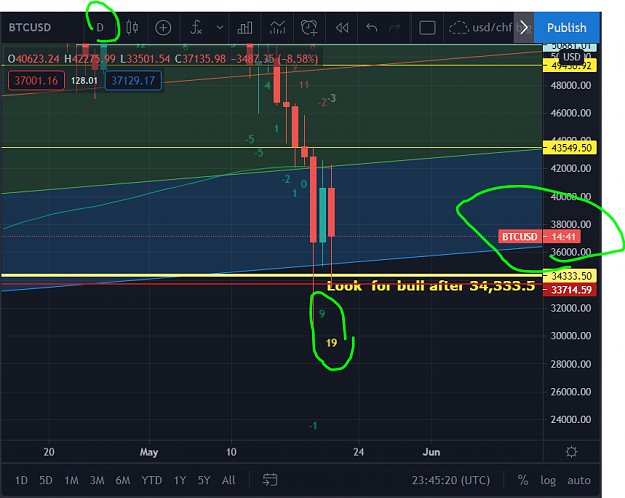The height and width of the screenshot is (498, 625).
Task: Open chart settings gear icon
Action: point(572,452)
